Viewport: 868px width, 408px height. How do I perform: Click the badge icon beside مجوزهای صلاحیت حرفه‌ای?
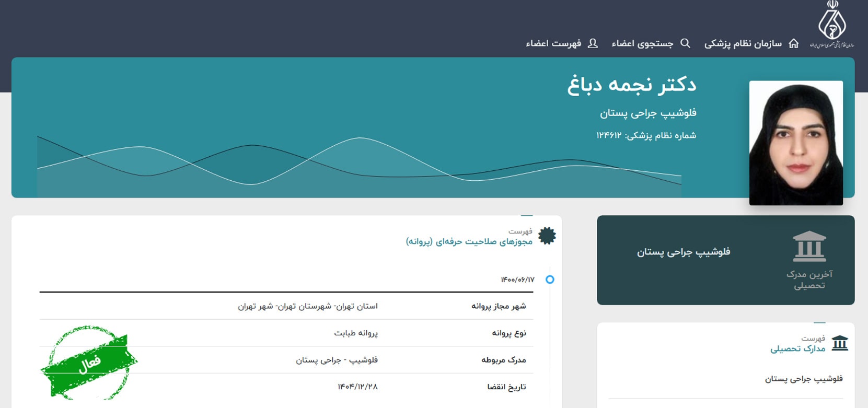click(x=547, y=236)
